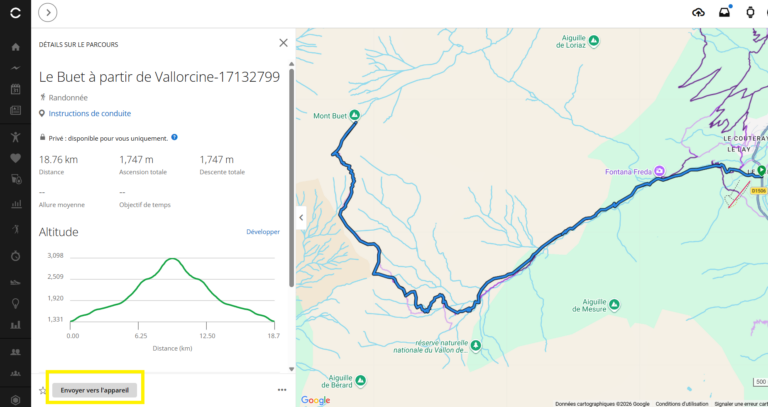Open Instructions de conduite link
Screen dimensions: 768x407
coord(90,113)
